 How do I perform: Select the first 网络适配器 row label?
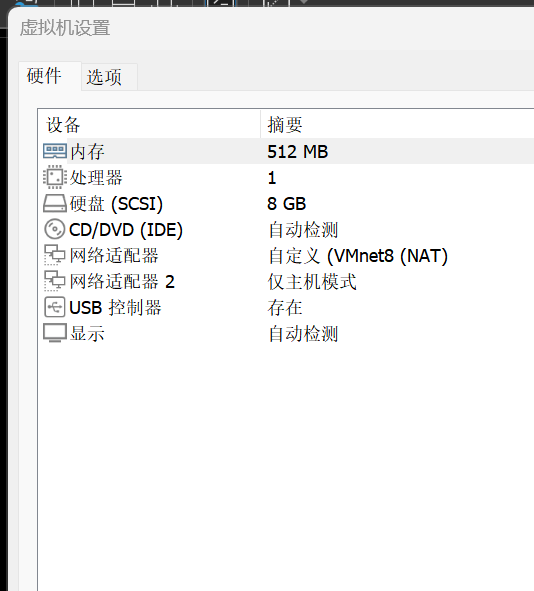tap(114, 256)
